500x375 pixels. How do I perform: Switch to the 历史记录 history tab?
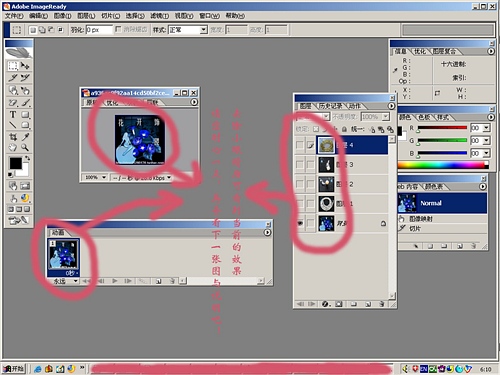tap(330, 106)
